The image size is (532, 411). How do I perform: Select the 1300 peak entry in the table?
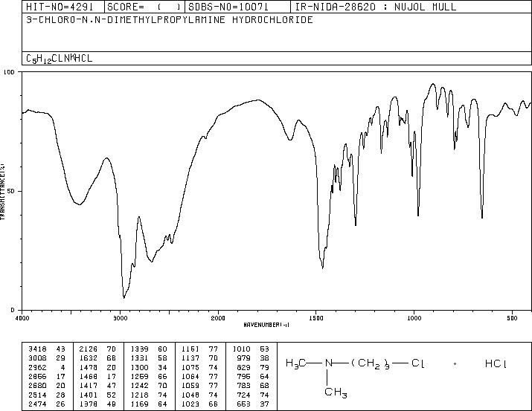point(149,367)
